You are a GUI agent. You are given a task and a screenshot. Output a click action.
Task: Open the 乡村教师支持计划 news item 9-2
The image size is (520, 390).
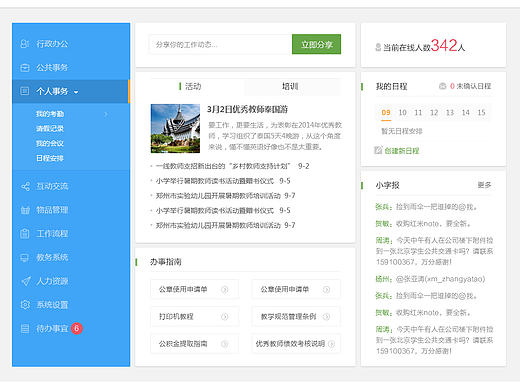click(232, 166)
